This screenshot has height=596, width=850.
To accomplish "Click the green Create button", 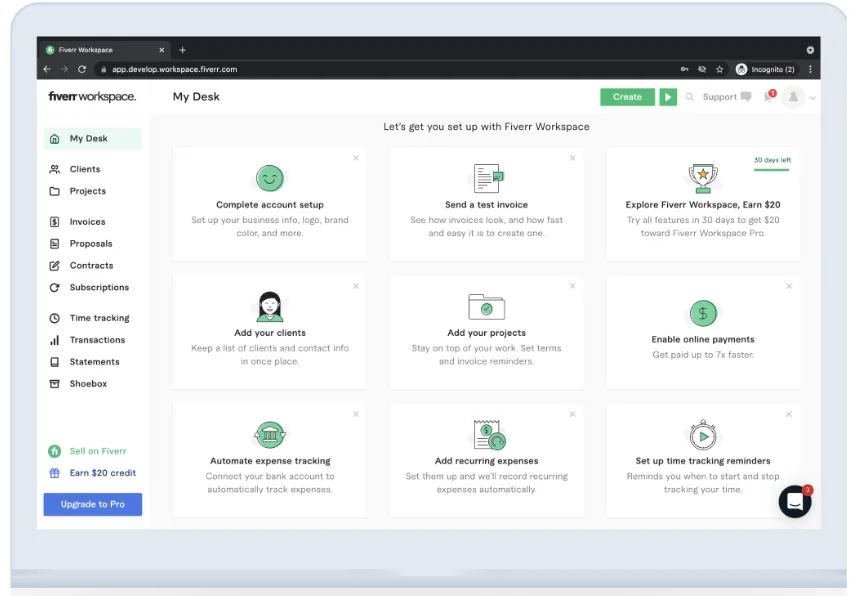I will click(x=627, y=97).
